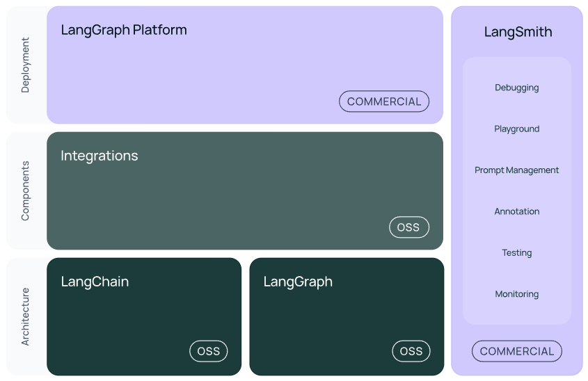Select the Deployment row label
Viewport: 588px width, 381px height.
coord(25,65)
